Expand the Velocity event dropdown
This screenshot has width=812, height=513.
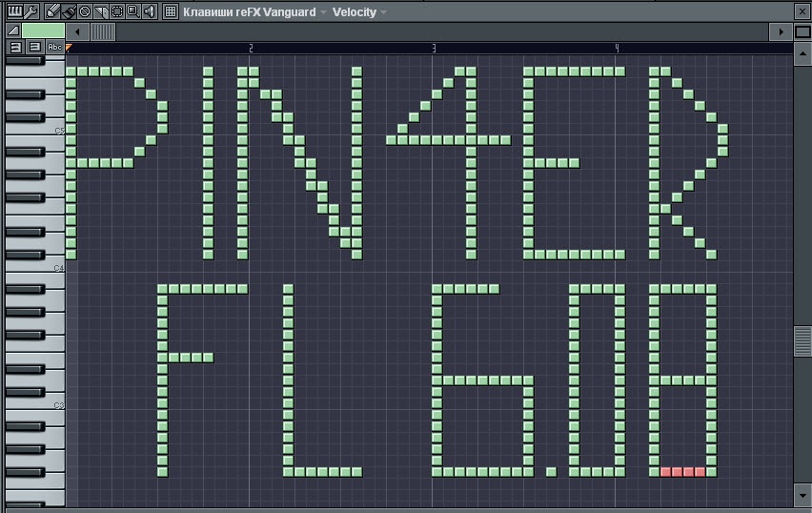(x=383, y=12)
